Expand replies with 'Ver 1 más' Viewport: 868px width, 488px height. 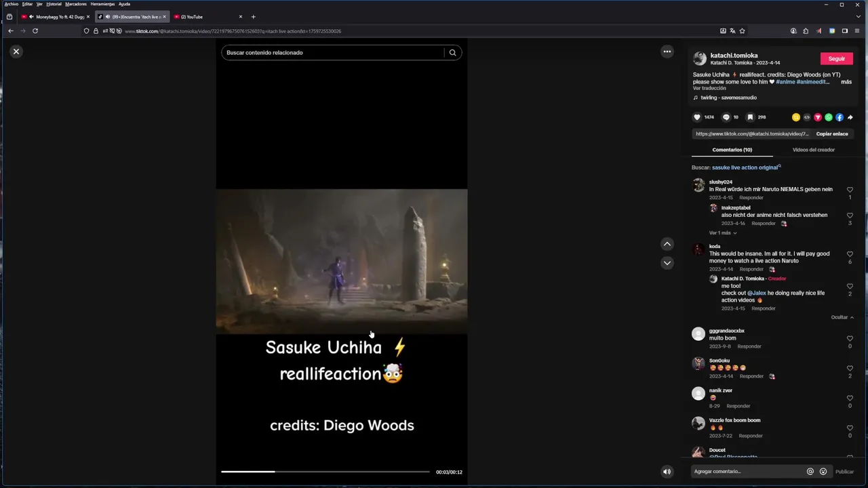[723, 233]
